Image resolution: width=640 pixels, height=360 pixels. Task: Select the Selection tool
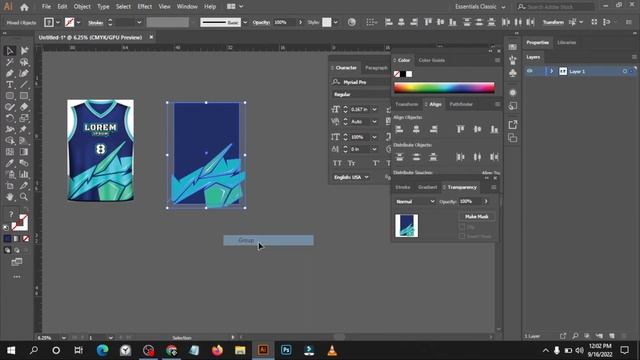coord(10,51)
